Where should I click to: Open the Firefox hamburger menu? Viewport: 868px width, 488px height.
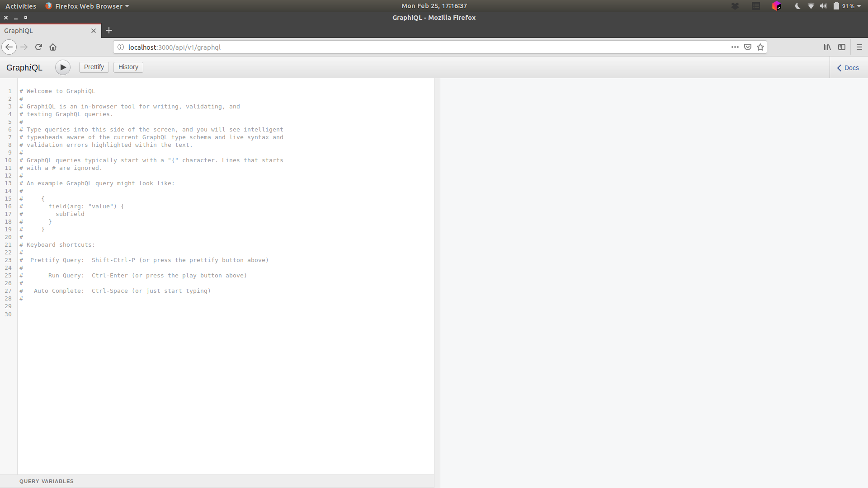click(859, 47)
